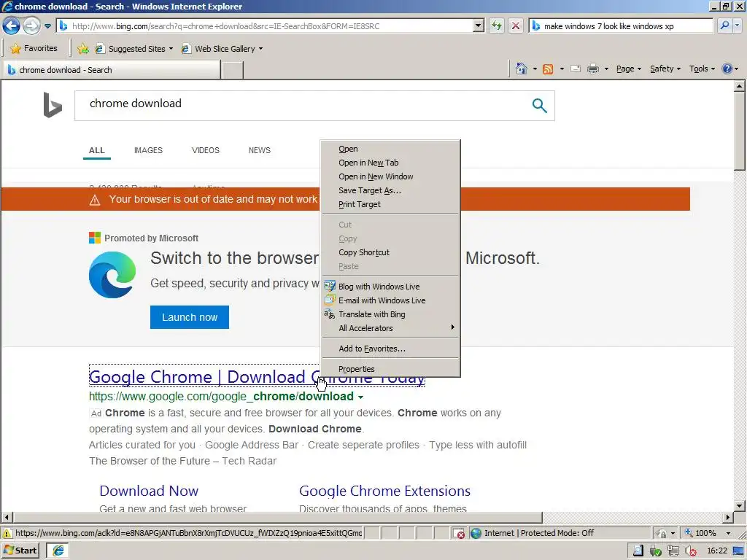747x560 pixels.
Task: Open Suggested Sites dropdown
Action: tap(134, 49)
